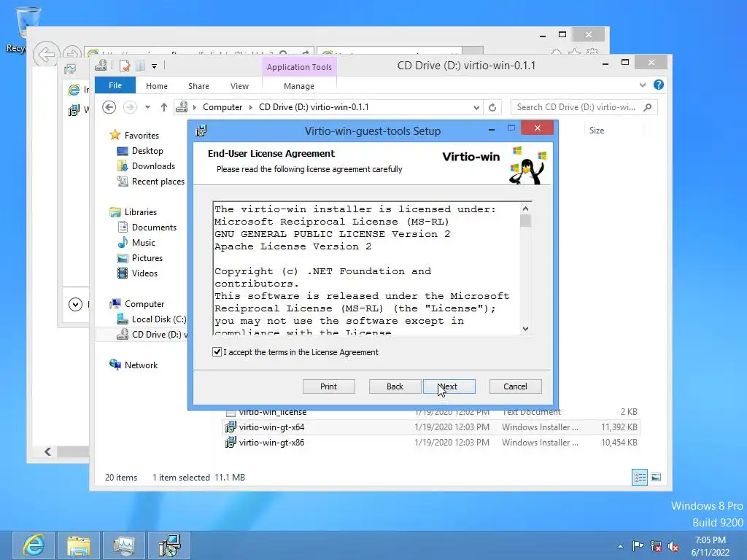Cancel the Virtio-win-guest-tools Setup
This screenshot has width=747, height=560.
515,386
